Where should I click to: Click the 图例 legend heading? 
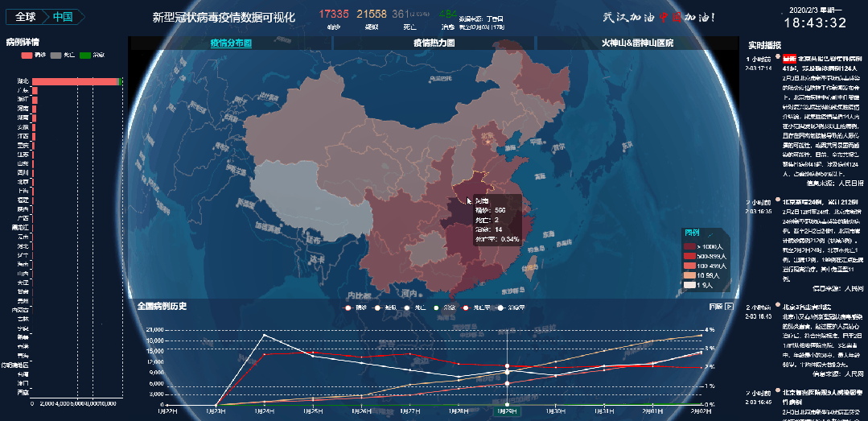pos(692,233)
